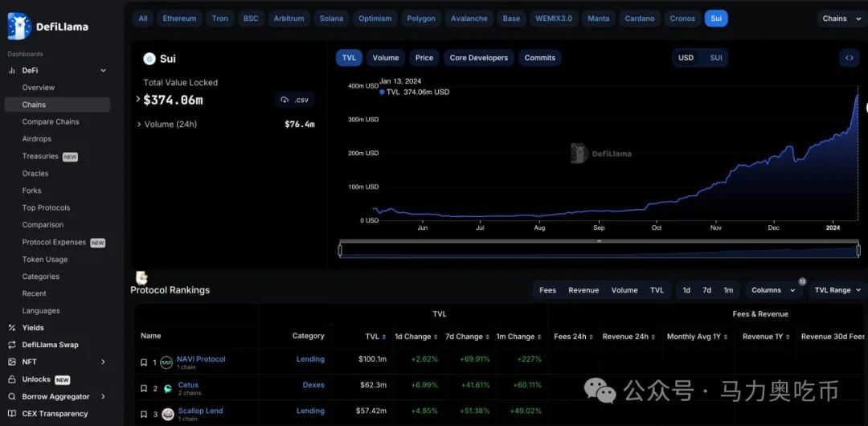This screenshot has height=426, width=868.
Task: Click the chart range slider left handle
Action: tap(340, 251)
